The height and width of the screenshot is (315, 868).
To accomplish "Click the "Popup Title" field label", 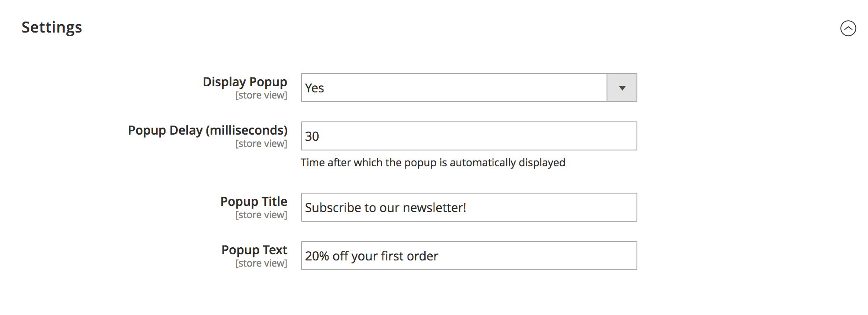I will pos(254,201).
